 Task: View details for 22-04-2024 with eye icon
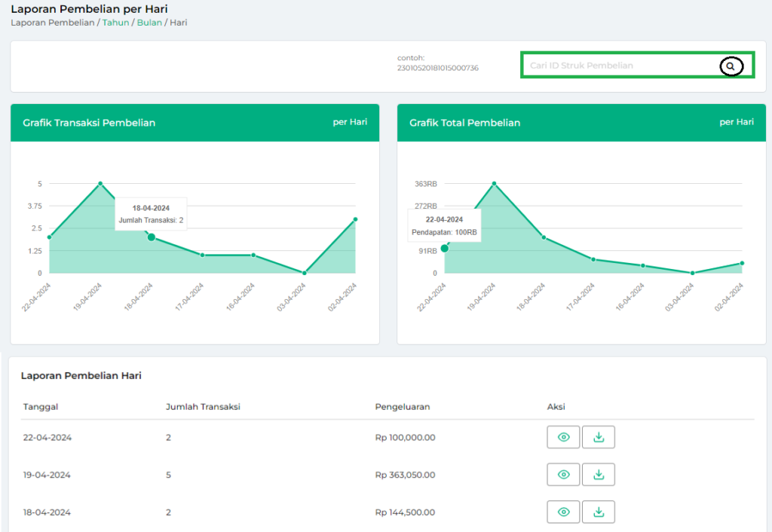563,437
